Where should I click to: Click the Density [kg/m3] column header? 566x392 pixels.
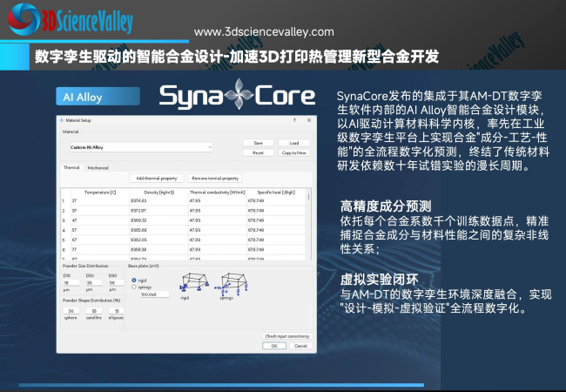158,193
